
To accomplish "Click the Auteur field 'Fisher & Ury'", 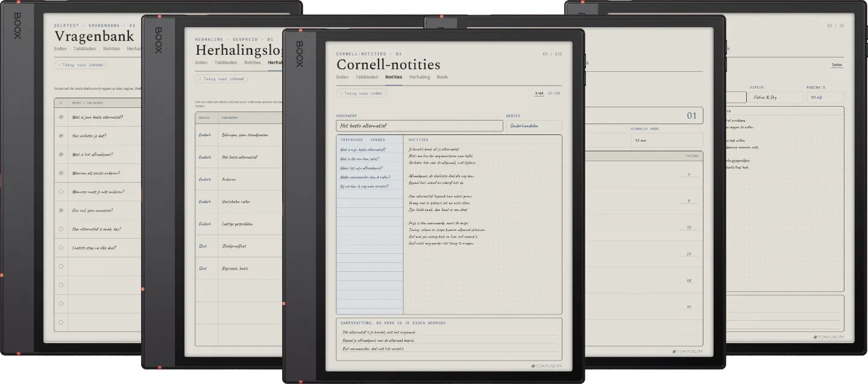I will click(776, 97).
